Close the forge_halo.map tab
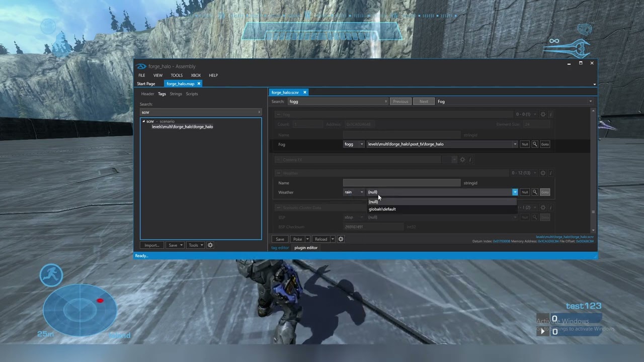This screenshot has width=644, height=362. pyautogui.click(x=199, y=84)
